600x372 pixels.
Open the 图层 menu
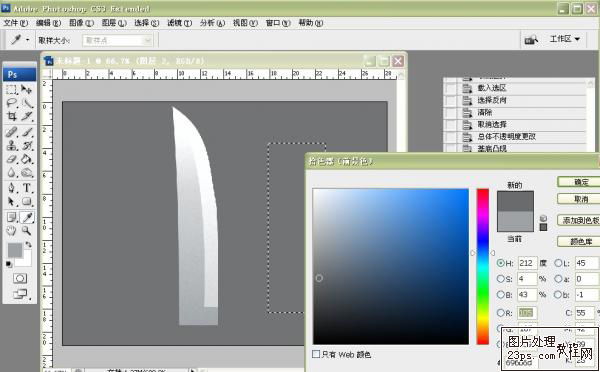click(x=114, y=23)
